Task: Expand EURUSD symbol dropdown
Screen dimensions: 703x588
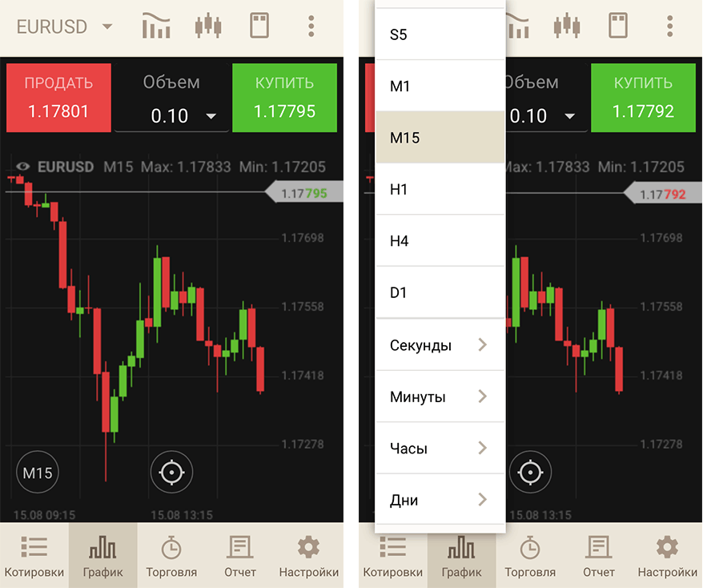Action: 64,26
